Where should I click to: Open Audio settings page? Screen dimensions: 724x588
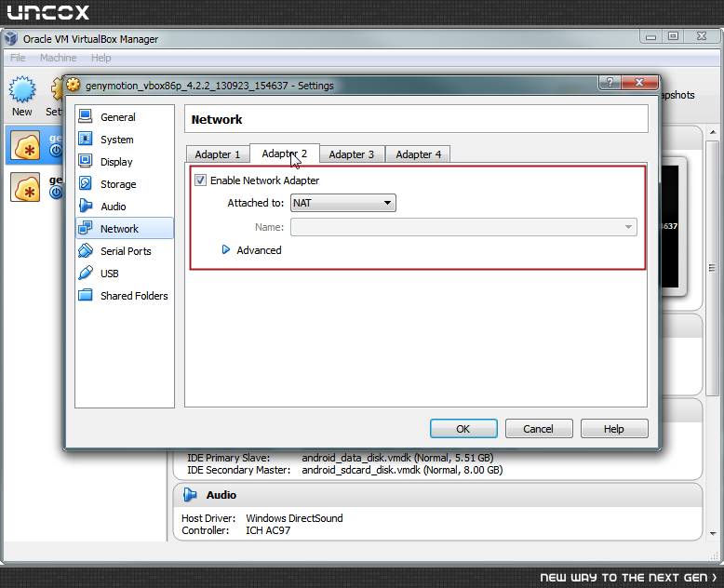[124, 207]
